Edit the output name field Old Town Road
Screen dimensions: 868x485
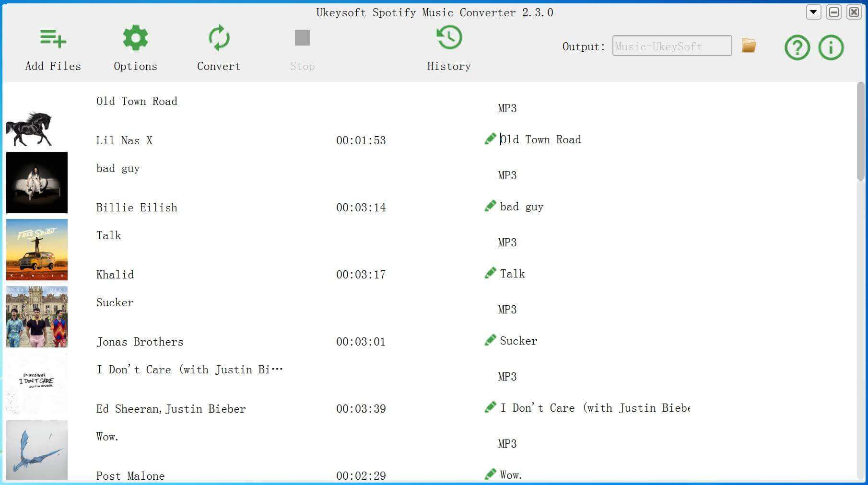[x=540, y=139]
